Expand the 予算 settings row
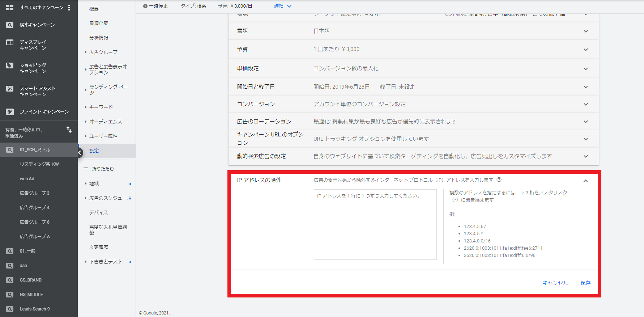 pos(414,49)
